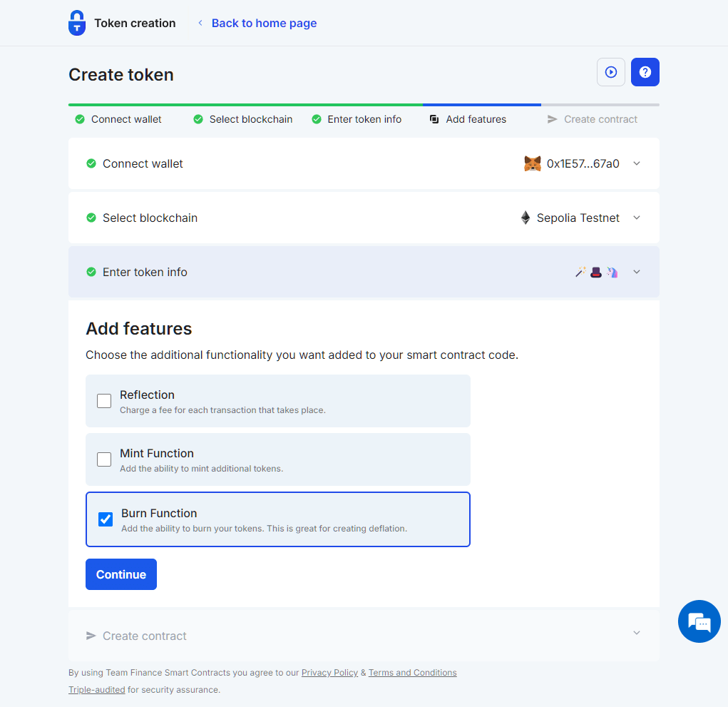The width and height of the screenshot is (728, 707).
Task: Enable the Mint Function checkbox
Action: click(103, 459)
